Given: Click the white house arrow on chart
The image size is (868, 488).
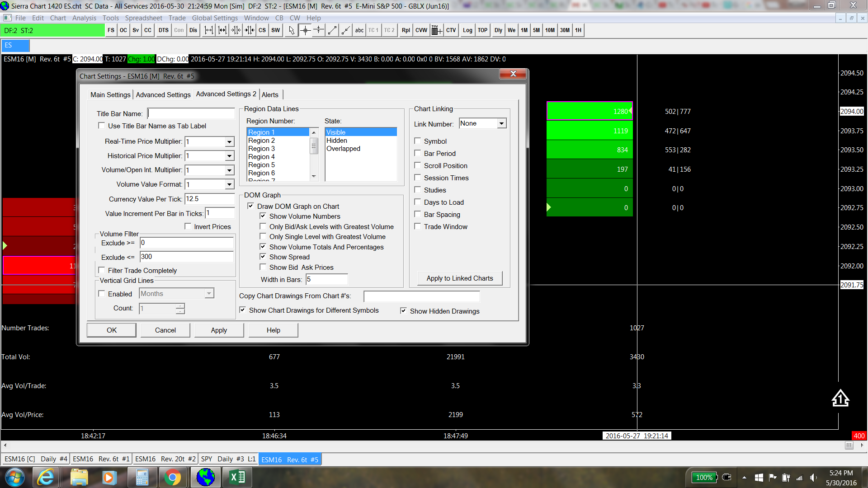Looking at the screenshot, I should (840, 398).
